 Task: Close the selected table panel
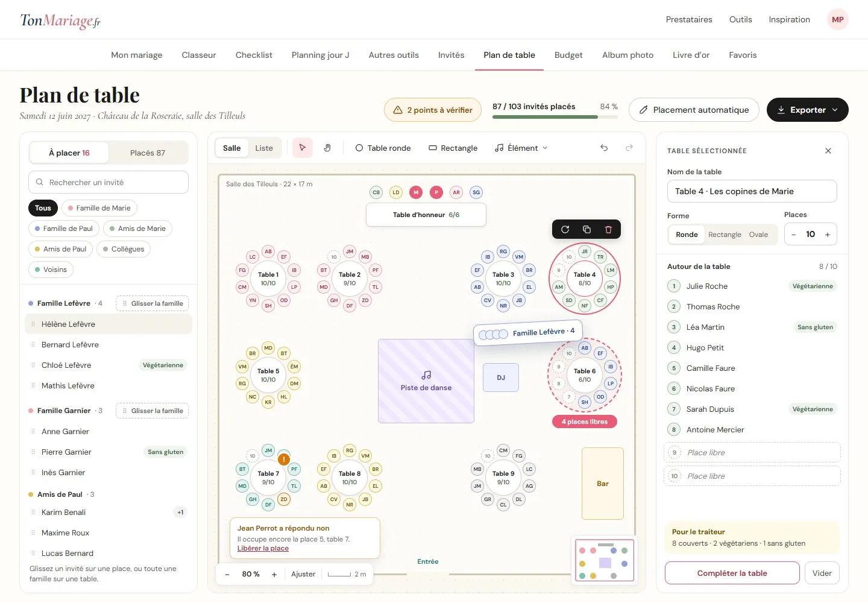(828, 151)
